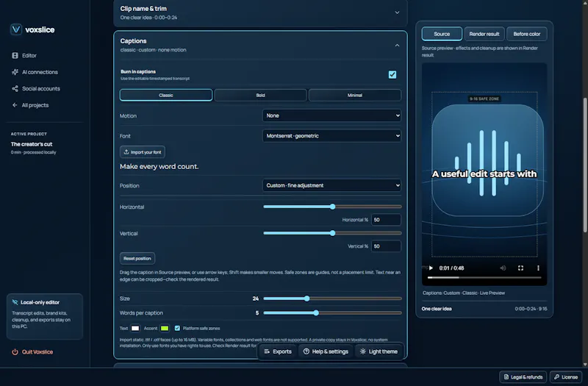Switch to Light theme
The width and height of the screenshot is (588, 386).
click(x=379, y=351)
